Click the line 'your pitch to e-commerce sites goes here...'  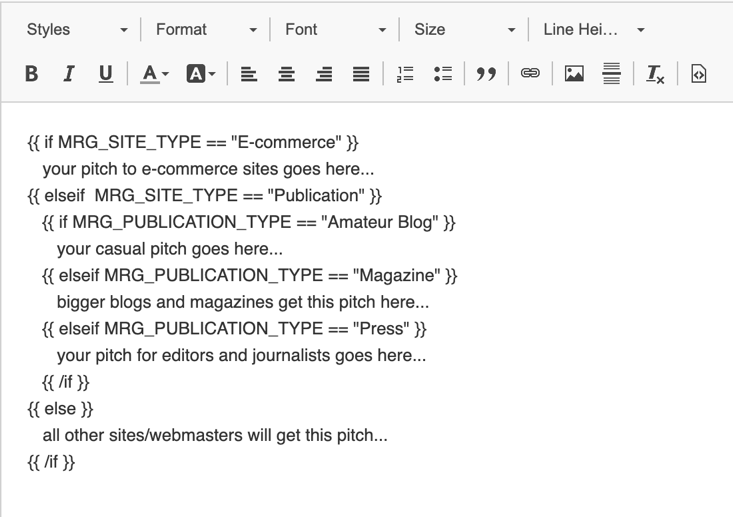208,169
